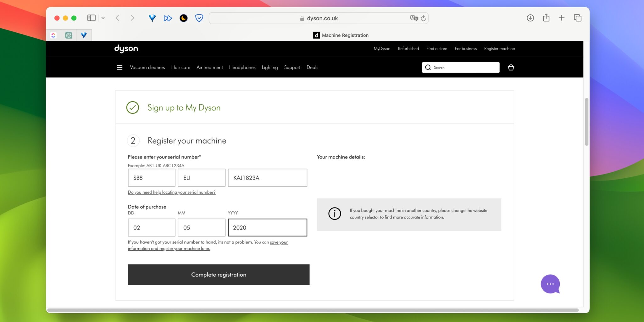The height and width of the screenshot is (322, 644).
Task: Select the ClickUp pinned tab
Action: (x=53, y=35)
